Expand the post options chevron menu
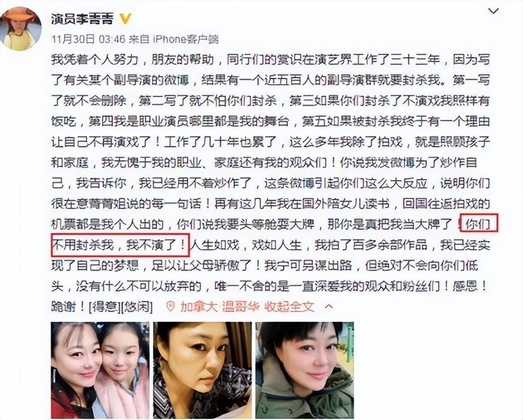This screenshot has width=523, height=420. click(x=493, y=11)
